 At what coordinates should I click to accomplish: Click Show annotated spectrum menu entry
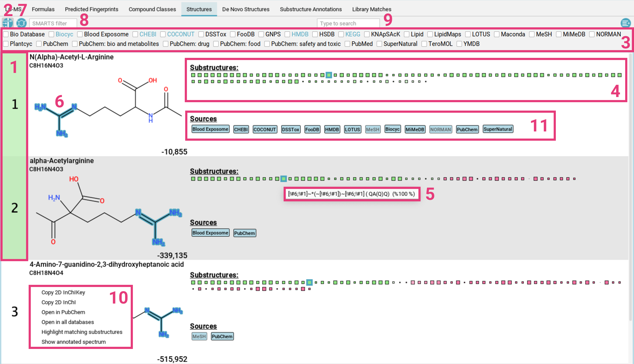pyautogui.click(x=74, y=342)
